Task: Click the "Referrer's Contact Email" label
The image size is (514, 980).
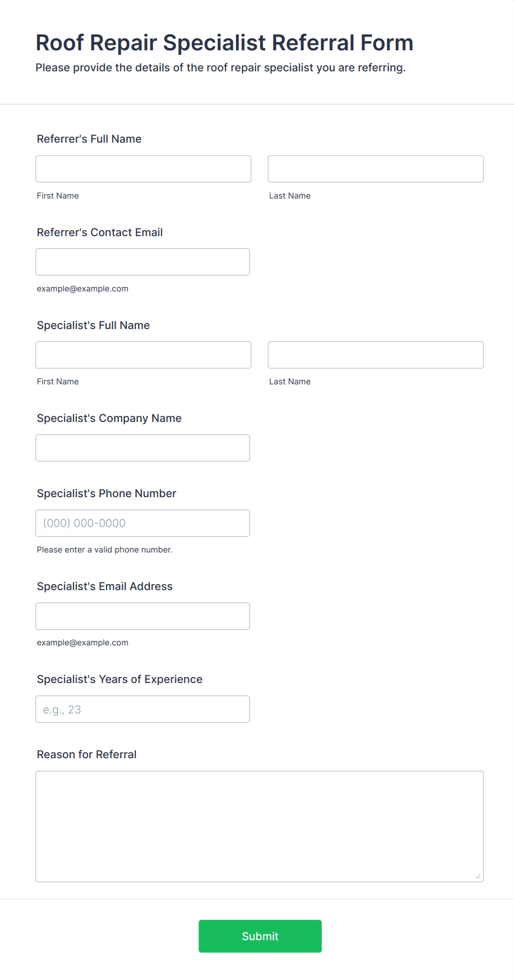Action: (99, 232)
